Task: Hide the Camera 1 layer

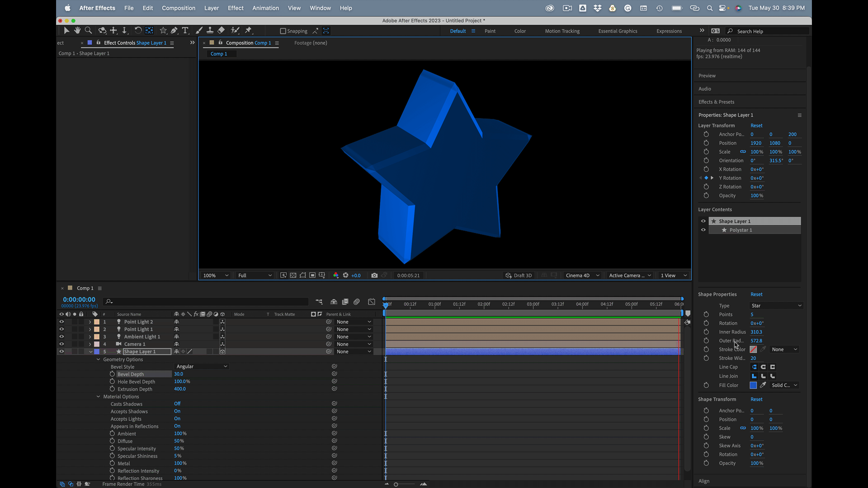Action: click(x=61, y=344)
